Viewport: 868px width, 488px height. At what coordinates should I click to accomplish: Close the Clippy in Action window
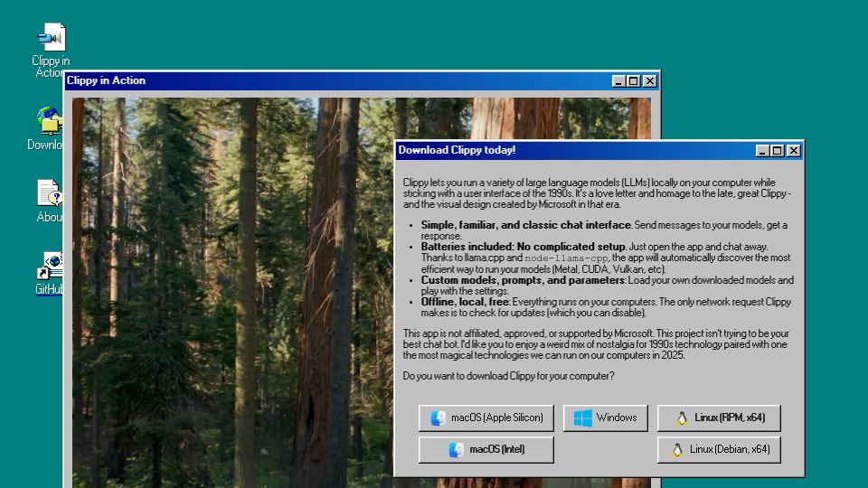650,80
